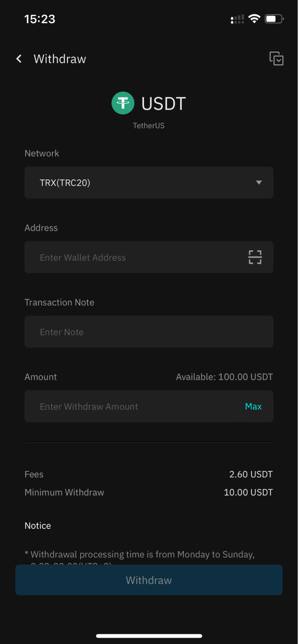Tap the Withdraw page title
298x644 pixels.
(x=60, y=59)
